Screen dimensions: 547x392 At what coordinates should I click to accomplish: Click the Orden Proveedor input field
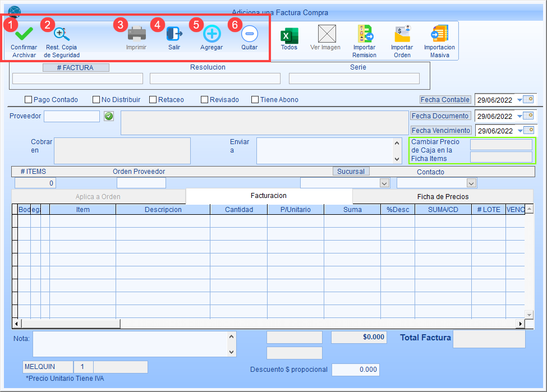(141, 183)
